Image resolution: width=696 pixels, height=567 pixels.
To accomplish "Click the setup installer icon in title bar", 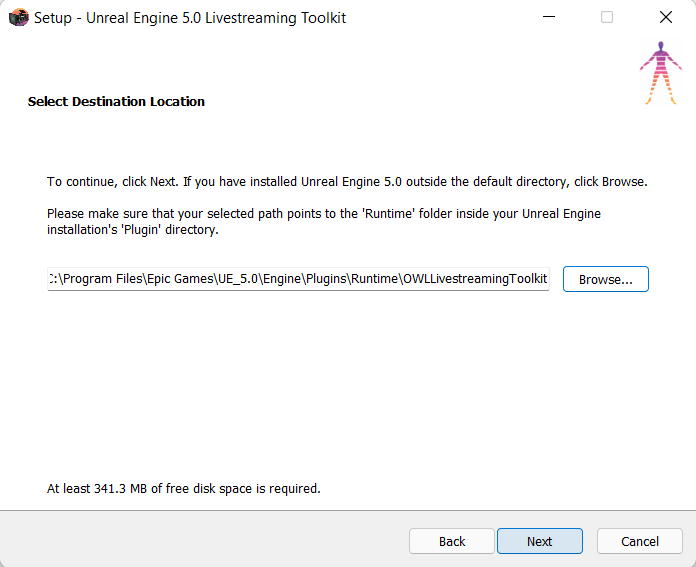I will click(x=19, y=18).
